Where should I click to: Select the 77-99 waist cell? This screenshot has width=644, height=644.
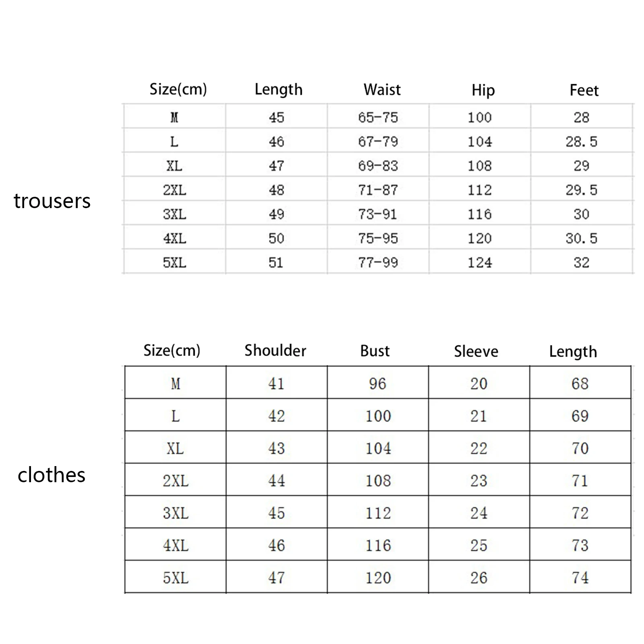(x=378, y=262)
